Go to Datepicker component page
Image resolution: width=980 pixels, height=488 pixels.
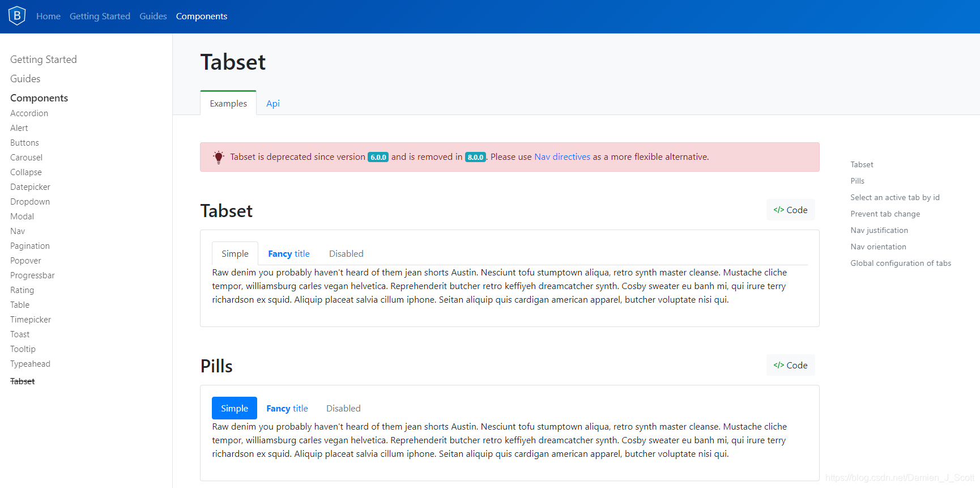(31, 187)
